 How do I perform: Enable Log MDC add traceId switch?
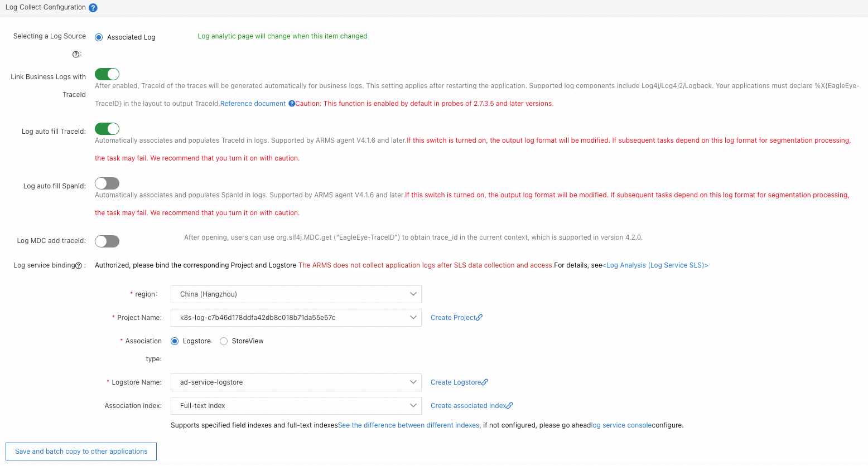[x=107, y=241]
